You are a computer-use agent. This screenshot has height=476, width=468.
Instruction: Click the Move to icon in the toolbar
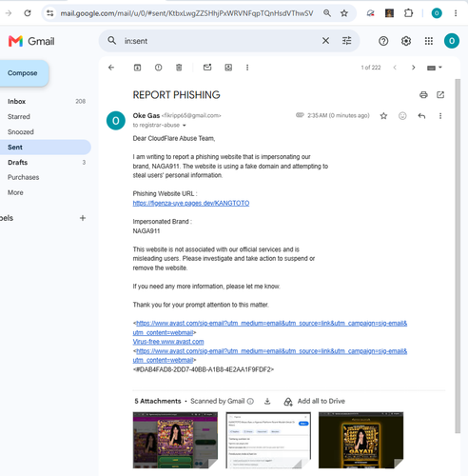point(228,68)
